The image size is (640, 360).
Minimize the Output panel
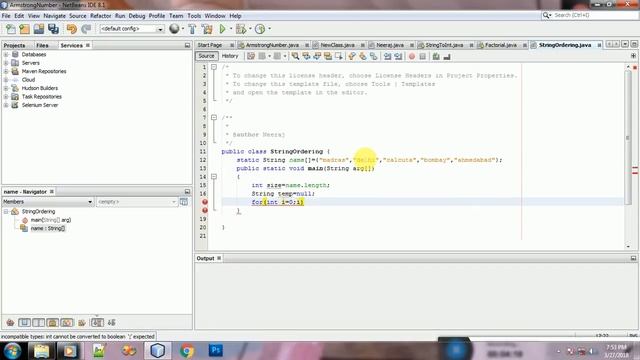633,258
